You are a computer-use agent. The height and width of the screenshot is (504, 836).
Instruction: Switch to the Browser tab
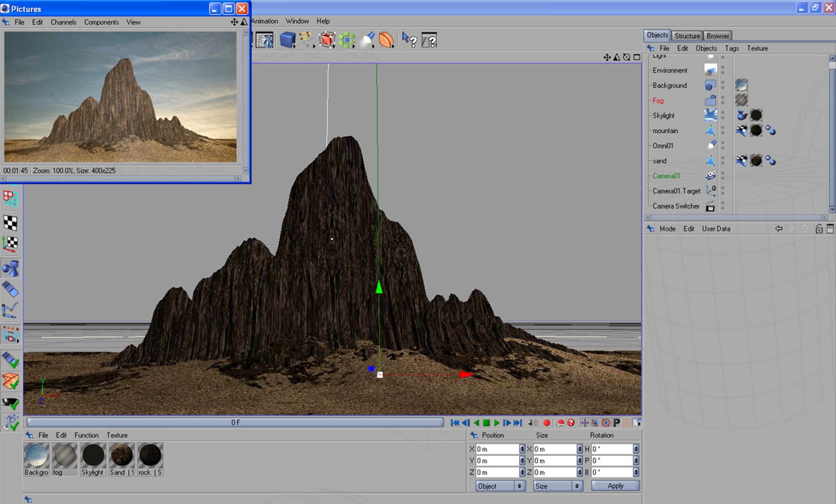click(717, 36)
